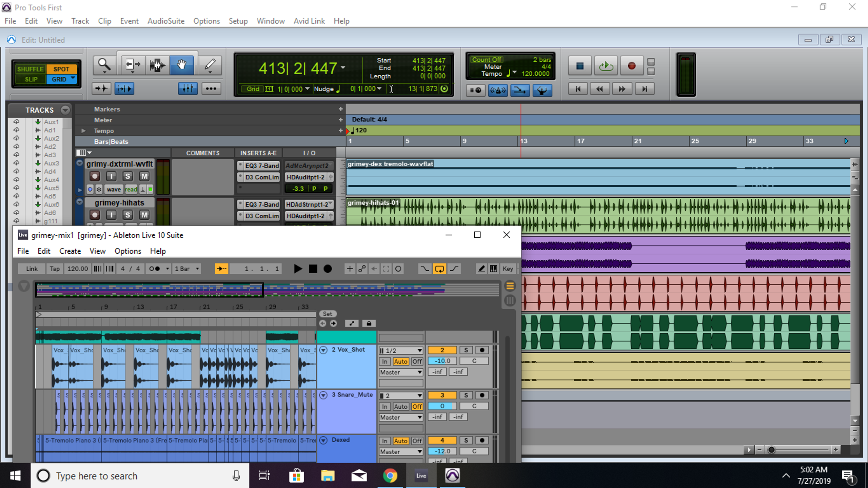Toggle Ableton automation arm icon

(362, 269)
